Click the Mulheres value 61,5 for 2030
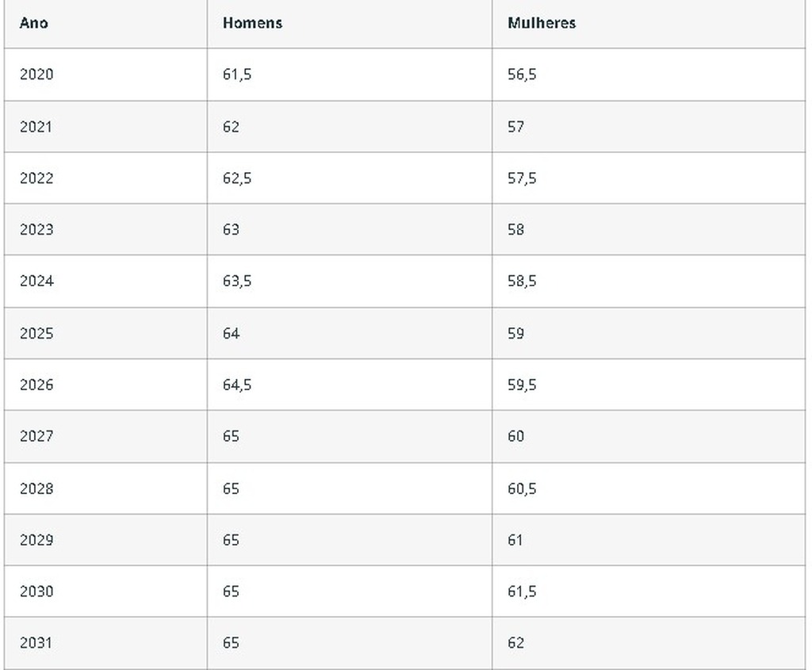The height and width of the screenshot is (670, 812). (x=522, y=592)
